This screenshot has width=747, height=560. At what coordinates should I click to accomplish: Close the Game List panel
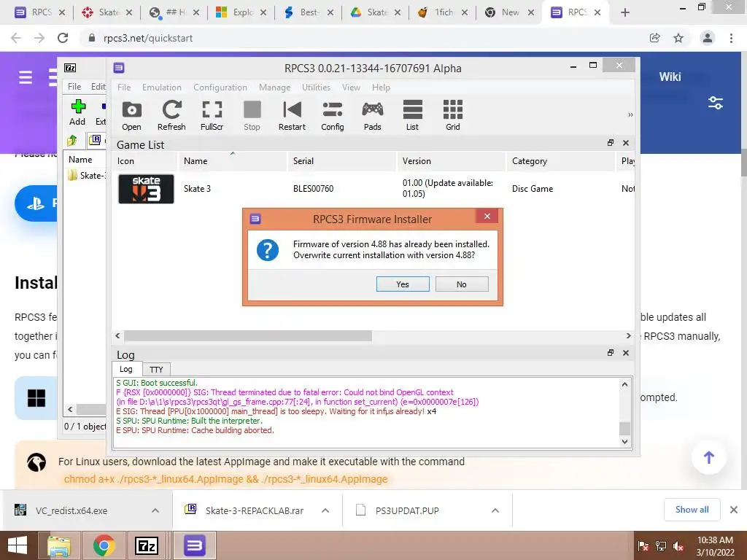coord(626,143)
